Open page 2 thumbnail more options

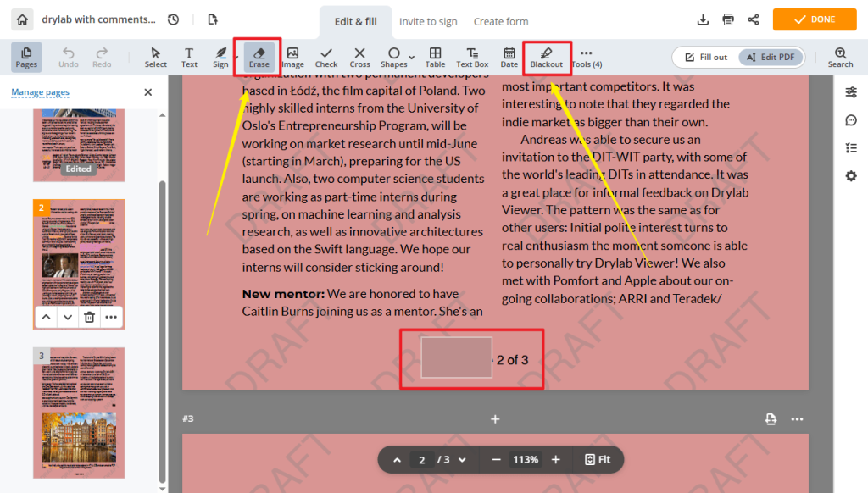point(111,317)
